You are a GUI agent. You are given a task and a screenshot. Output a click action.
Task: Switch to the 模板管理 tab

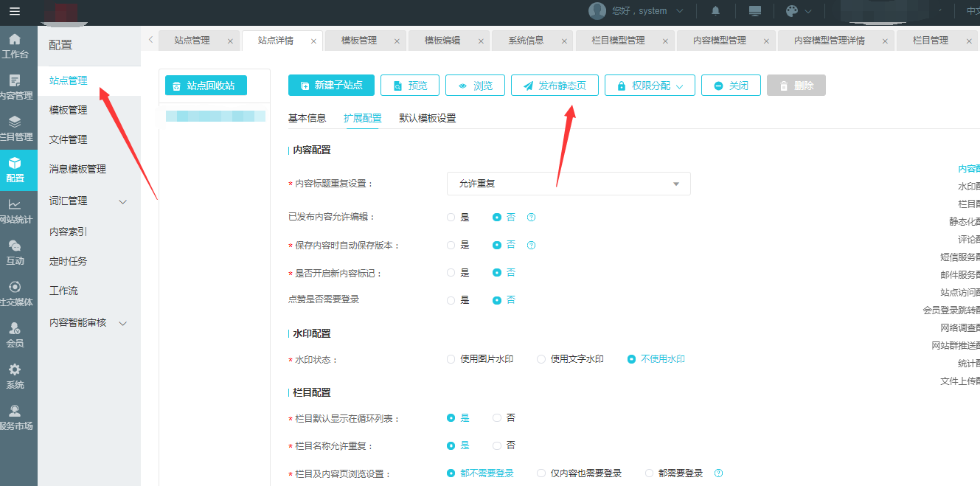click(358, 41)
